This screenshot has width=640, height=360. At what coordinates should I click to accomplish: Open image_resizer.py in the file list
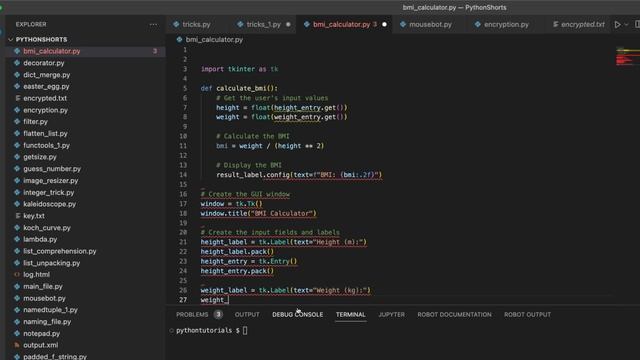(x=51, y=180)
